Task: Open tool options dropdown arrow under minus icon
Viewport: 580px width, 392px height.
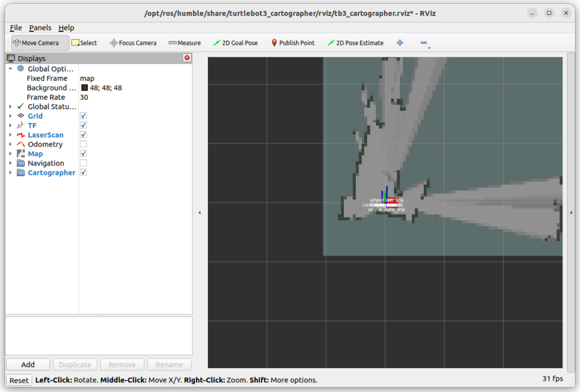Action: coord(429,48)
